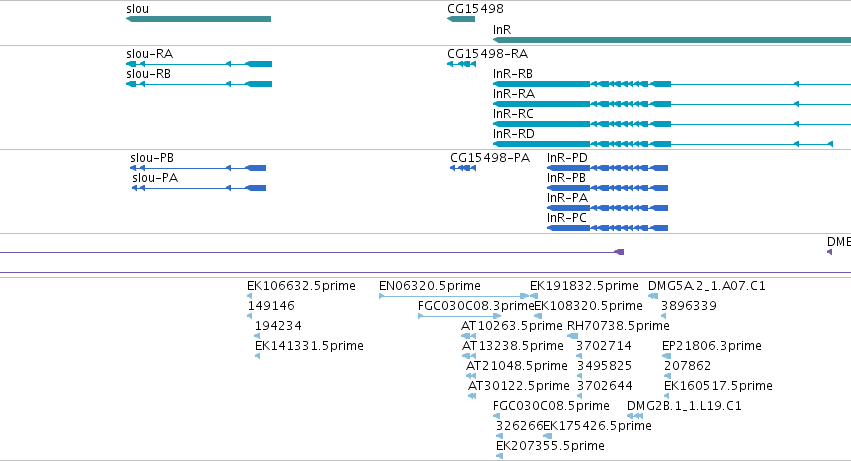Select EST RH70738.5prime

pyautogui.click(x=572, y=336)
